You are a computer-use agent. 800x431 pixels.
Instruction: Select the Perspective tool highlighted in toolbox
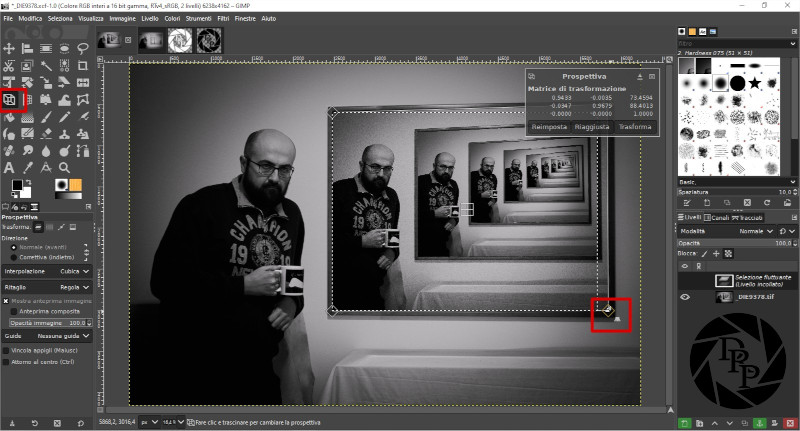10,100
